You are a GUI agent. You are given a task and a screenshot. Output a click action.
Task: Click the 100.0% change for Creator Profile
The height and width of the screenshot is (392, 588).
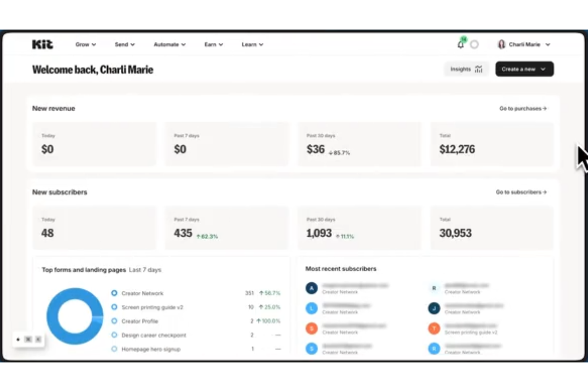268,321
